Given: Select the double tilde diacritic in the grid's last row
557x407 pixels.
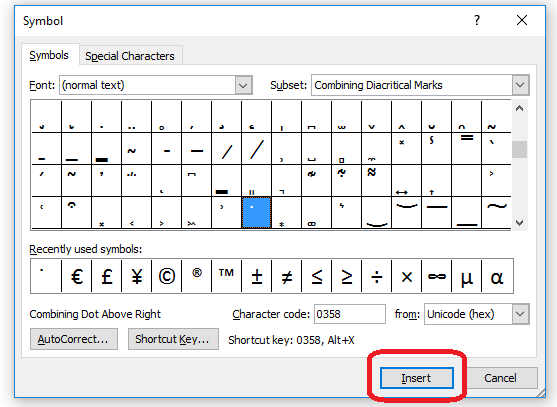Looking at the screenshot, I should [x=497, y=212].
